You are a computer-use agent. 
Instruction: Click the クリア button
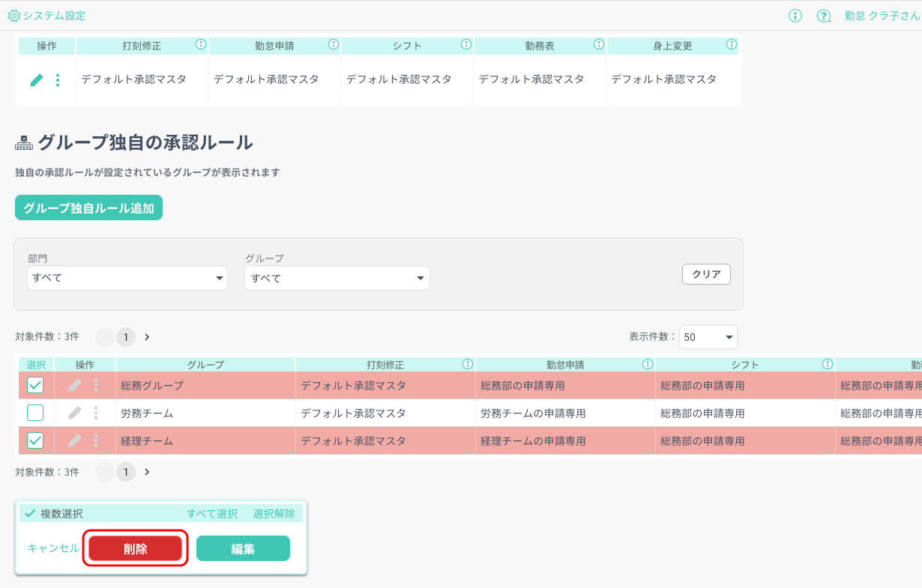click(706, 274)
